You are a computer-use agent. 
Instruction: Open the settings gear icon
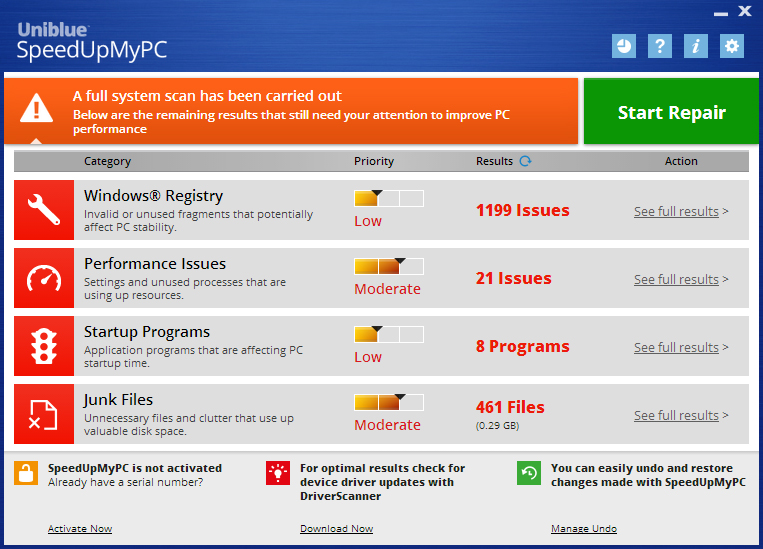click(732, 46)
